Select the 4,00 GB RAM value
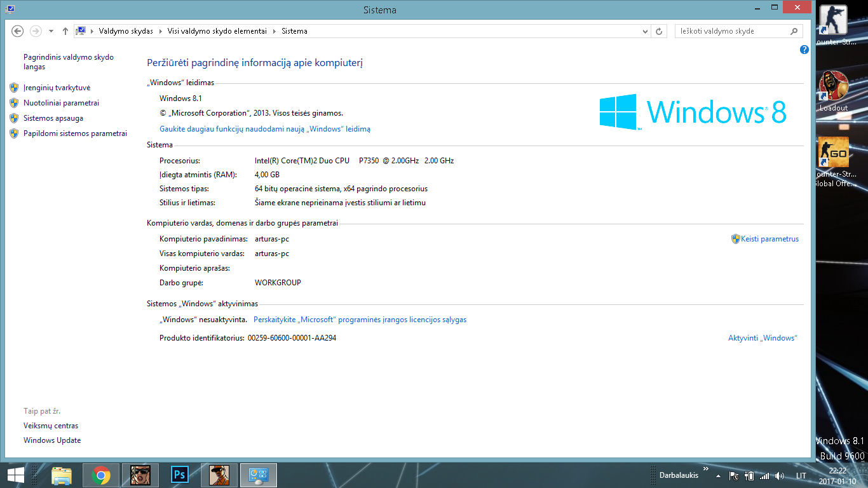The width and height of the screenshot is (868, 488). coord(267,175)
